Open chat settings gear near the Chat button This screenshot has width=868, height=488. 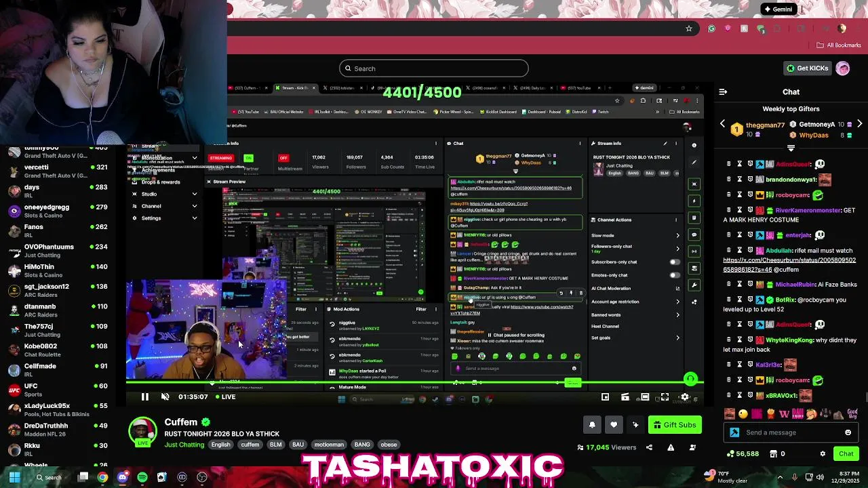pos(823,454)
